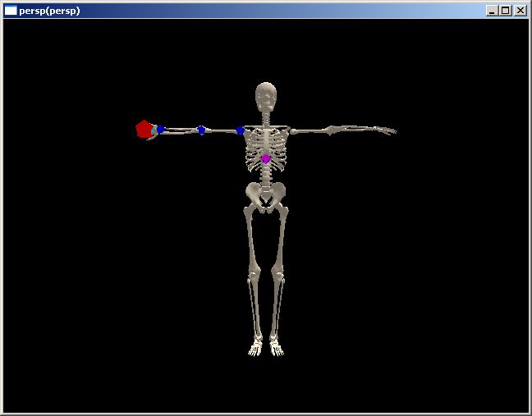Click the blue wrist joint marker
The width and height of the screenshot is (532, 416).
pos(160,129)
